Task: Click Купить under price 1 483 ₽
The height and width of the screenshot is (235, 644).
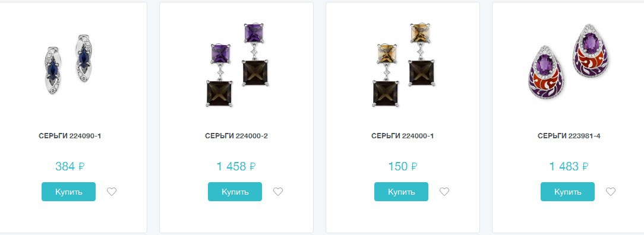Action: click(x=567, y=192)
